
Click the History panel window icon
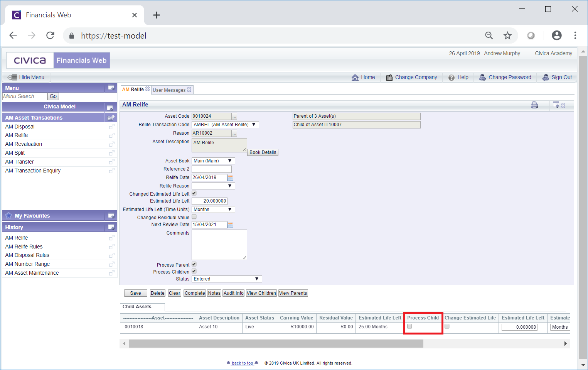pyautogui.click(x=111, y=227)
